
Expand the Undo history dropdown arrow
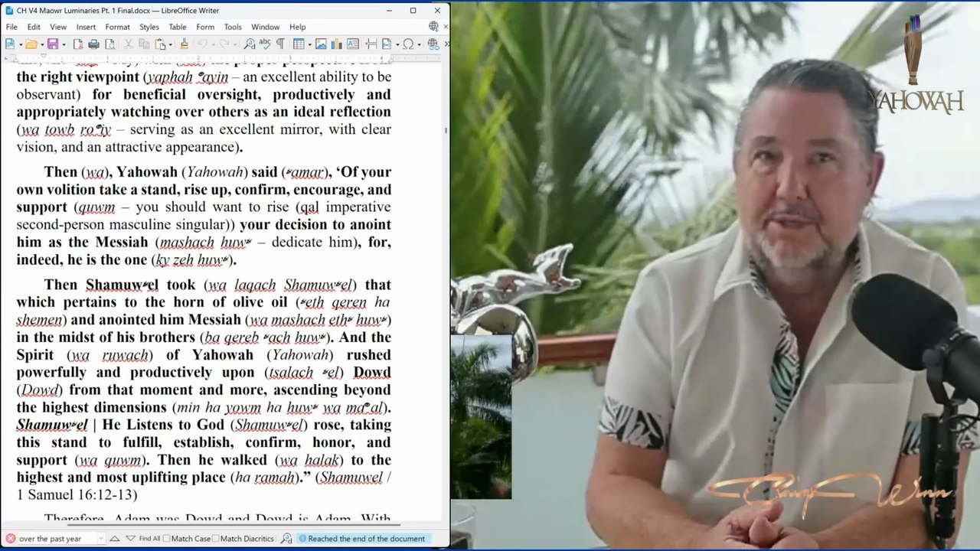pyautogui.click(x=212, y=44)
